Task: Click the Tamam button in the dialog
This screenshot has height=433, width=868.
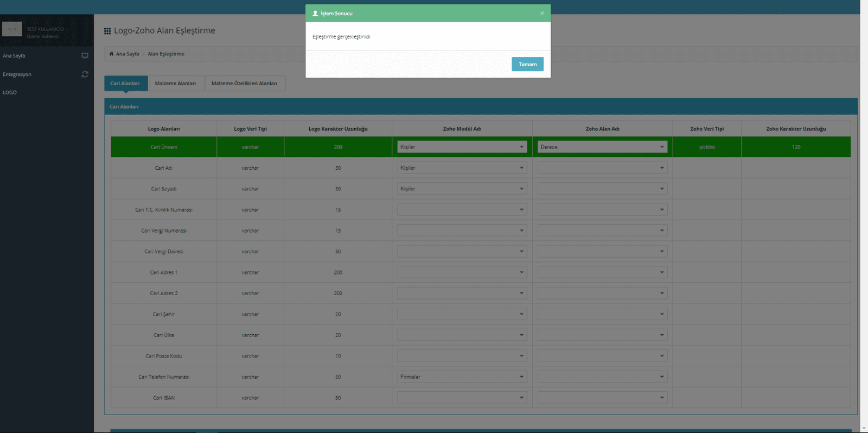Action: 527,64
